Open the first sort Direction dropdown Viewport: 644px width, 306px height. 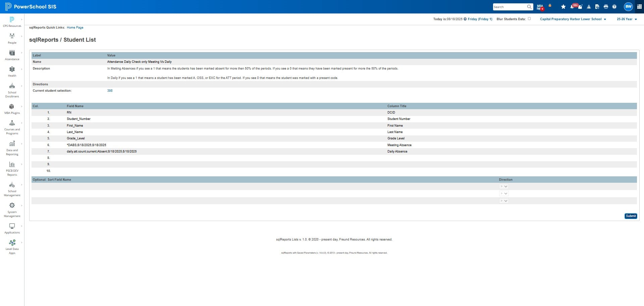click(x=504, y=186)
